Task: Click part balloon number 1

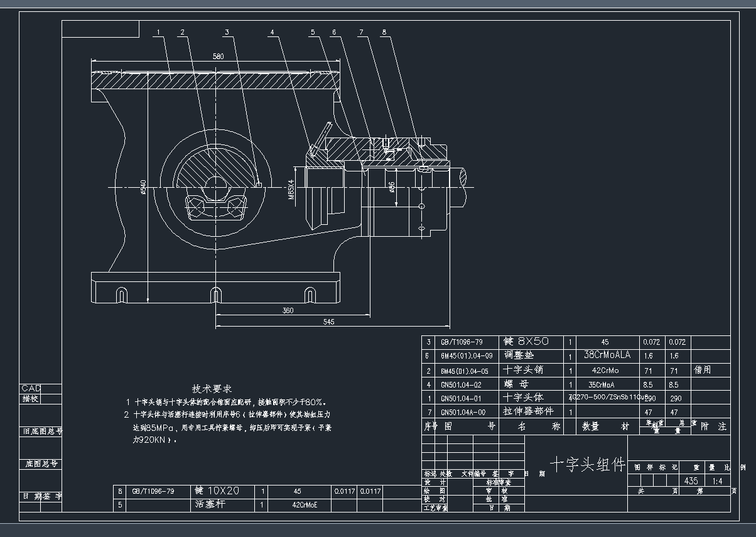Action: (158, 31)
